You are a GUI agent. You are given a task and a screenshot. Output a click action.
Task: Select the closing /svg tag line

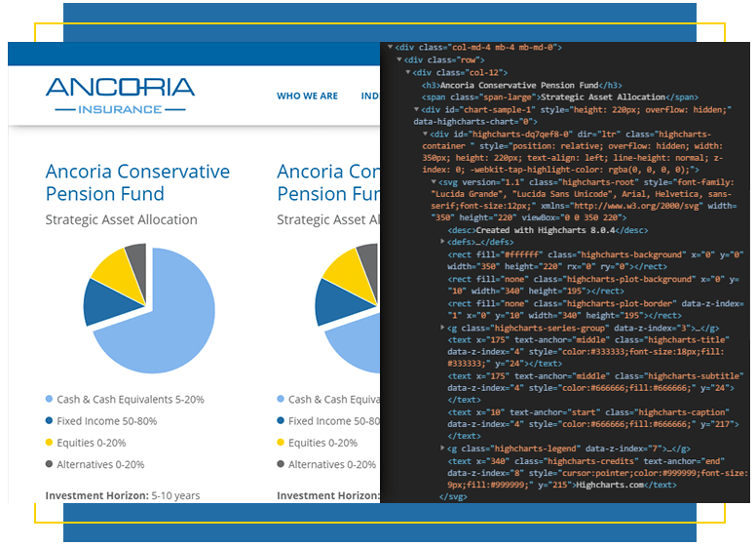453,496
